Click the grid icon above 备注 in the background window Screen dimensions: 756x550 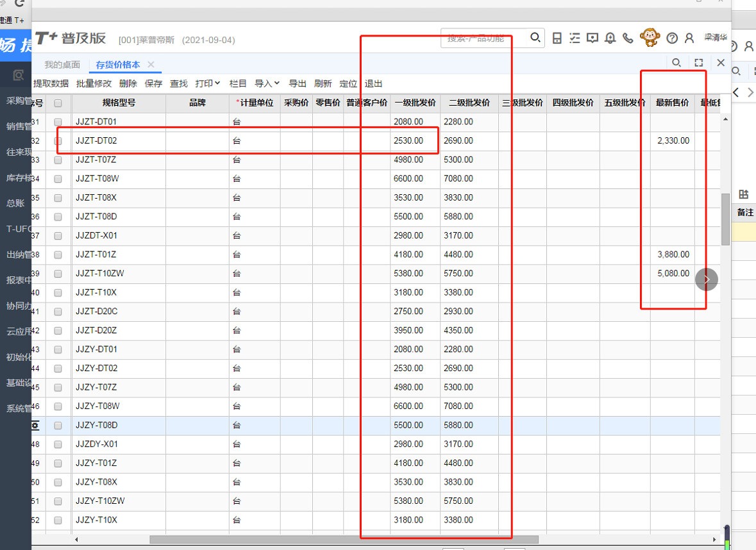coord(743,195)
